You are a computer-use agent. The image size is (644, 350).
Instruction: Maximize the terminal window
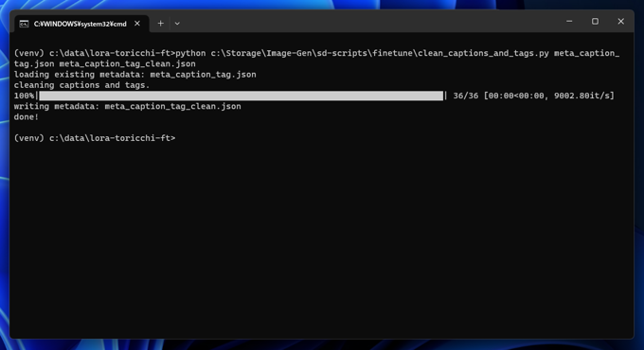point(595,22)
